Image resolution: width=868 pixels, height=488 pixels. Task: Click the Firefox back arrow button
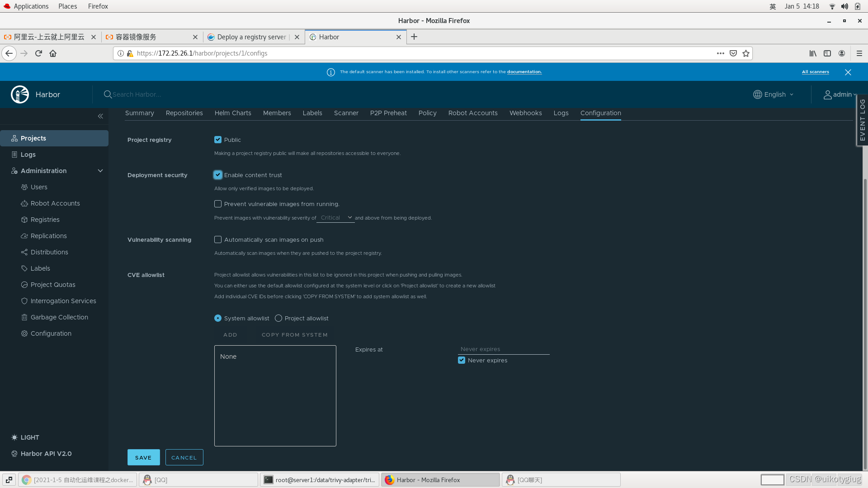[9, 53]
